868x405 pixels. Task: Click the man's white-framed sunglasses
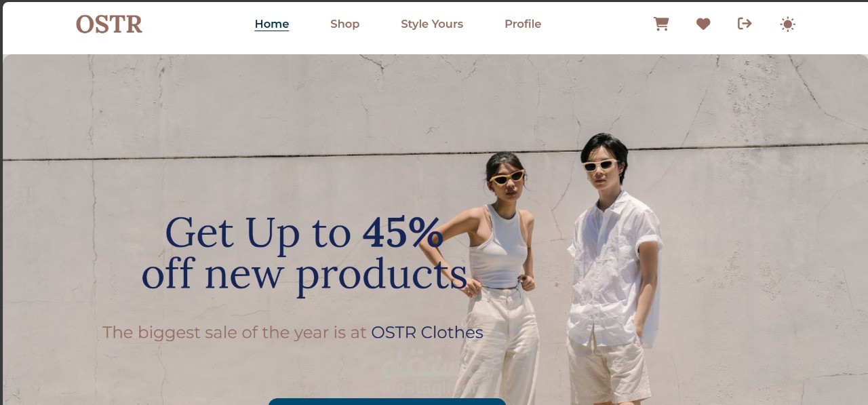(599, 165)
